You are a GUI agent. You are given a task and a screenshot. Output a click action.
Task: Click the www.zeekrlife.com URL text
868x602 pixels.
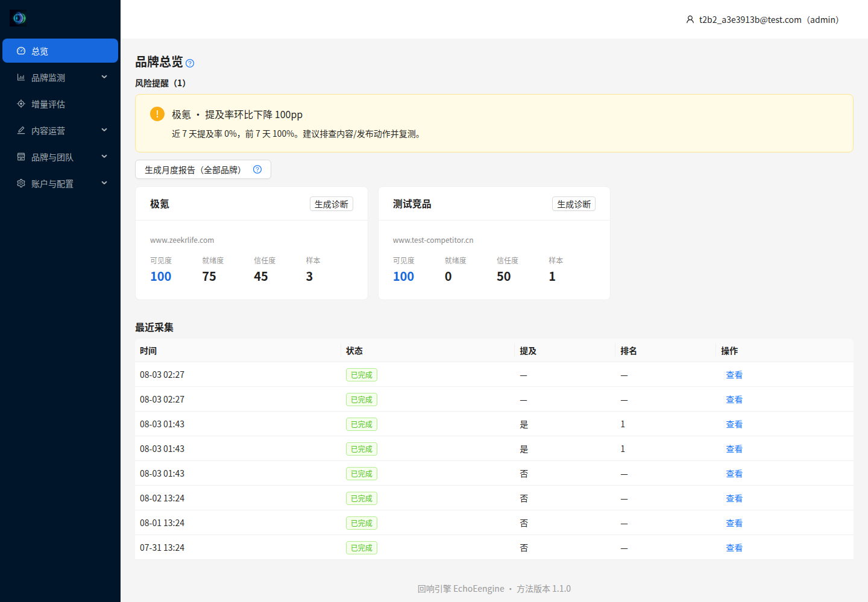(x=182, y=240)
